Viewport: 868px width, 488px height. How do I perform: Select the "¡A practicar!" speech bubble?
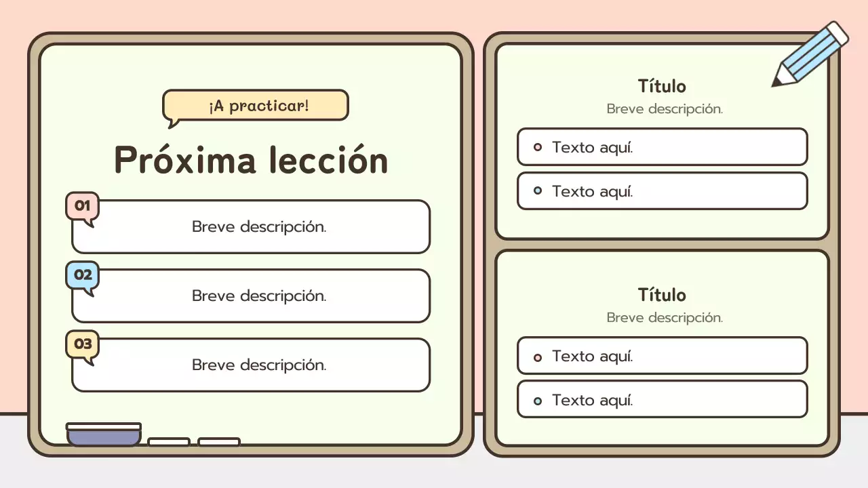coord(257,106)
